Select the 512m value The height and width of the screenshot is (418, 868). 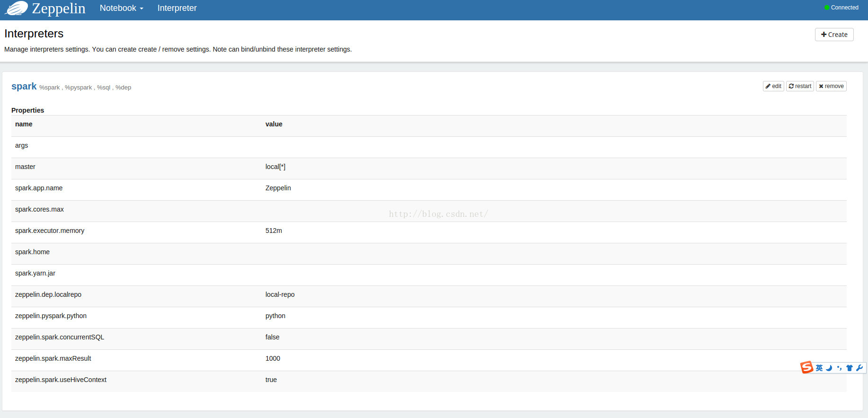click(274, 231)
